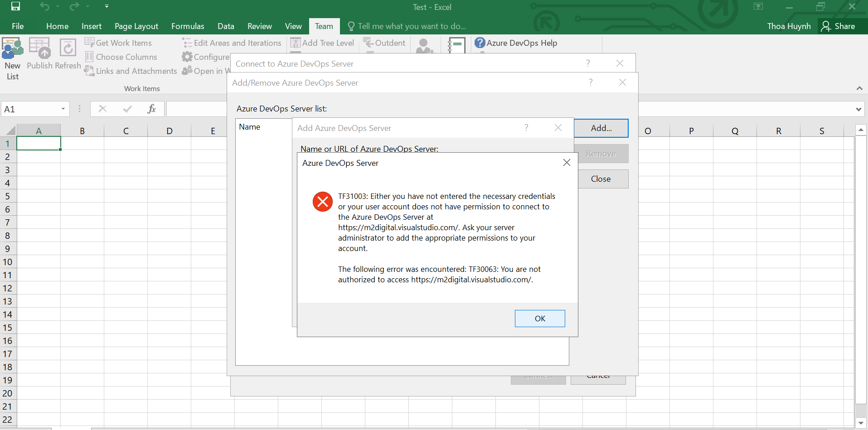This screenshot has height=430, width=868.
Task: Switch to the Review tab
Action: tap(260, 26)
